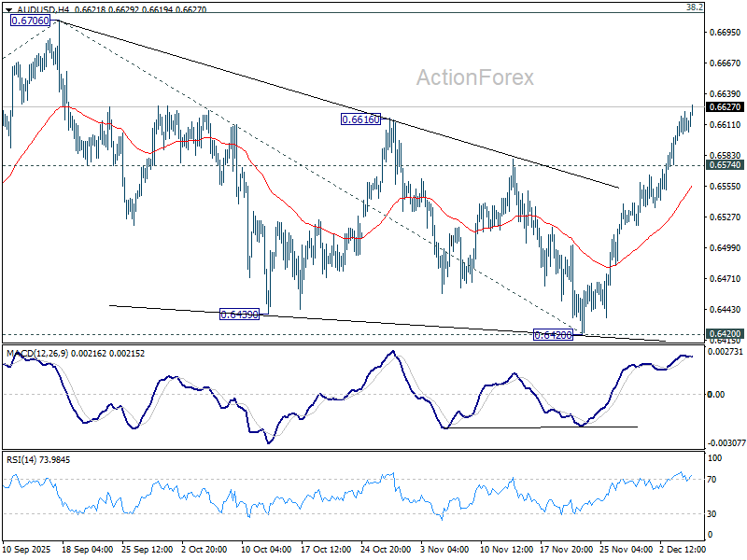This screenshot has width=747, height=560.
Task: Click the MACD(12,26,9) indicator label
Action: pyautogui.click(x=37, y=354)
